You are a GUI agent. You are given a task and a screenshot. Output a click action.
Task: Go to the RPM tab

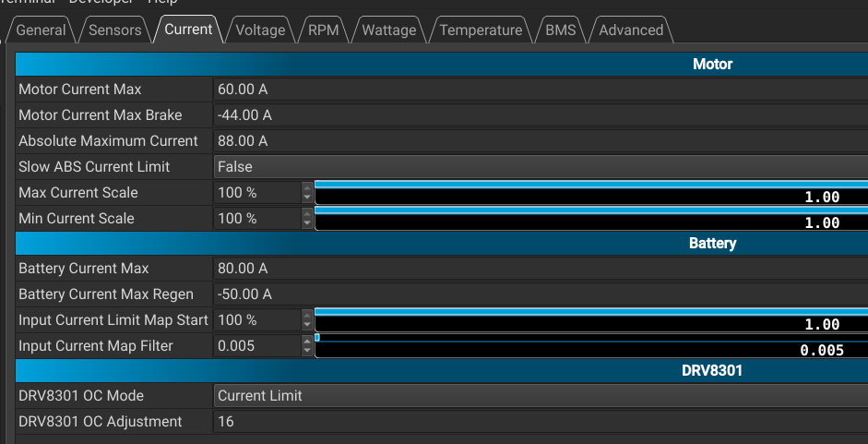point(323,30)
